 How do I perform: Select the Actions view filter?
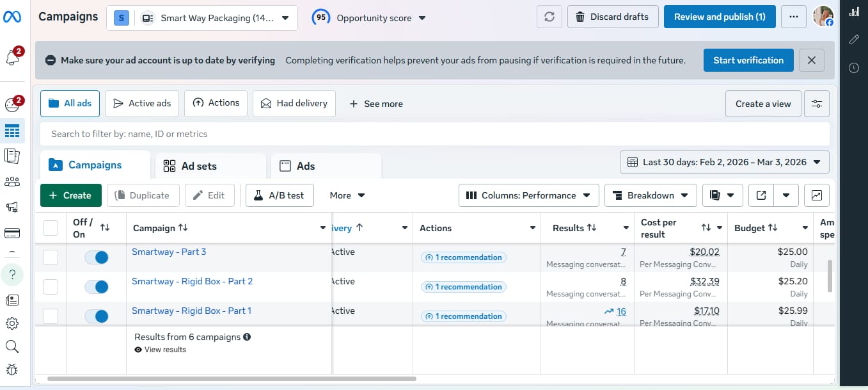tap(216, 103)
